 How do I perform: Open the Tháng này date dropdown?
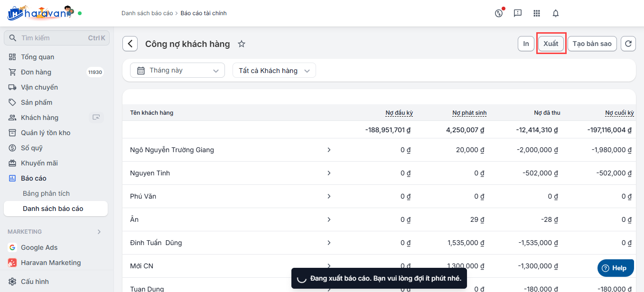[177, 70]
